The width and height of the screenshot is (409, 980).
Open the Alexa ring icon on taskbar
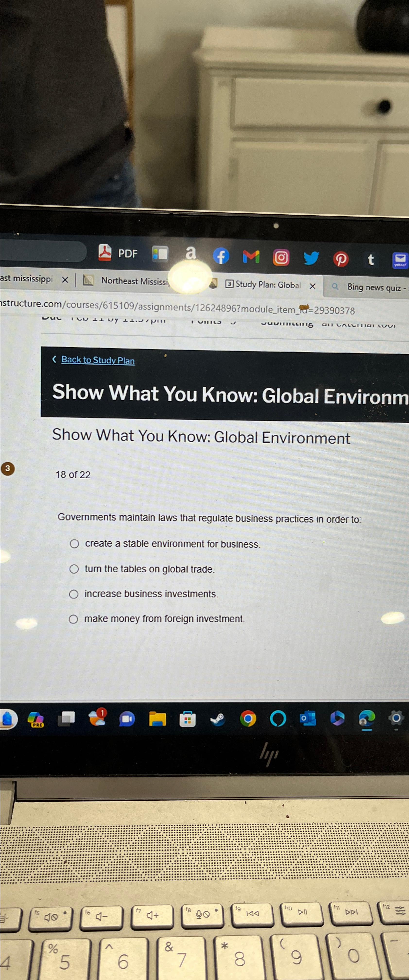pos(278,719)
